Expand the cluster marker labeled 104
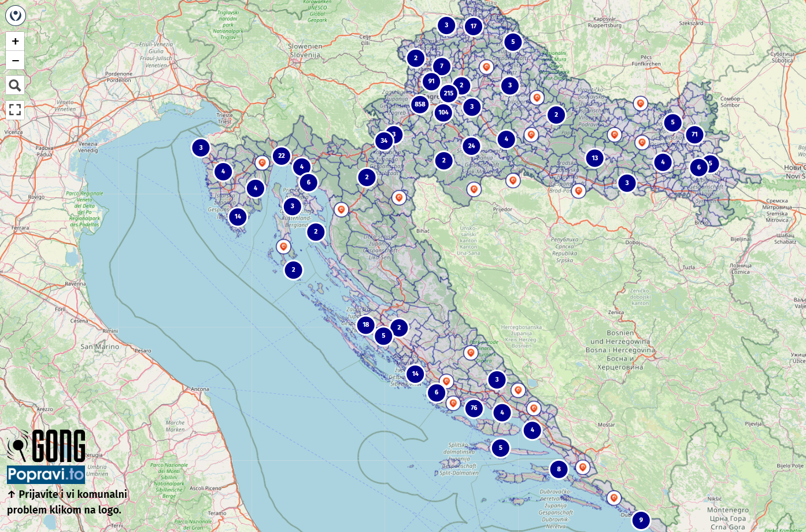 (x=443, y=112)
